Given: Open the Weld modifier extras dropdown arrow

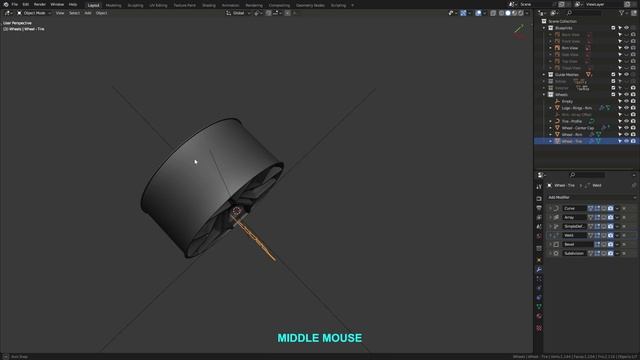Looking at the screenshot, I should coord(617,236).
